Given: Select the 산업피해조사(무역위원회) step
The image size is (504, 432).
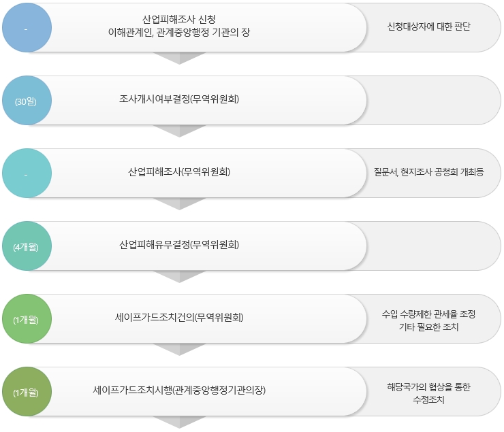Looking at the screenshot, I should (179, 171).
